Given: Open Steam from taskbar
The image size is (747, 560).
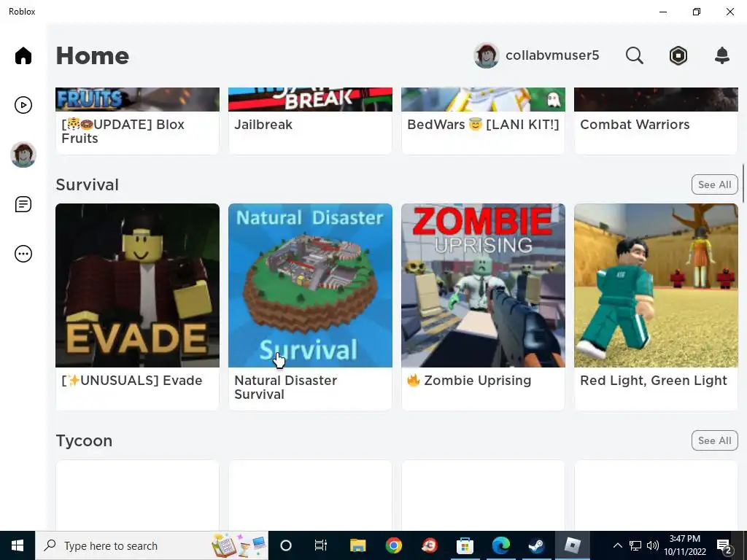Looking at the screenshot, I should coord(536,545).
